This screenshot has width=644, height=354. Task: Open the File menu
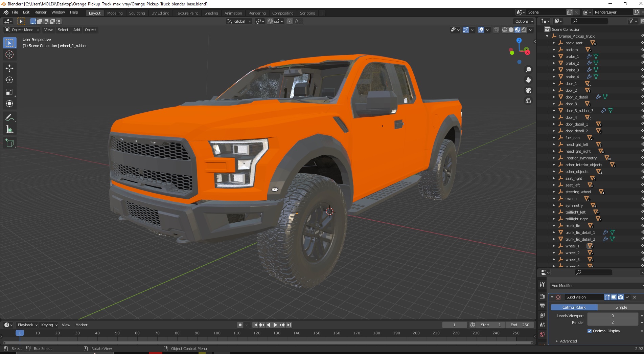pos(15,12)
